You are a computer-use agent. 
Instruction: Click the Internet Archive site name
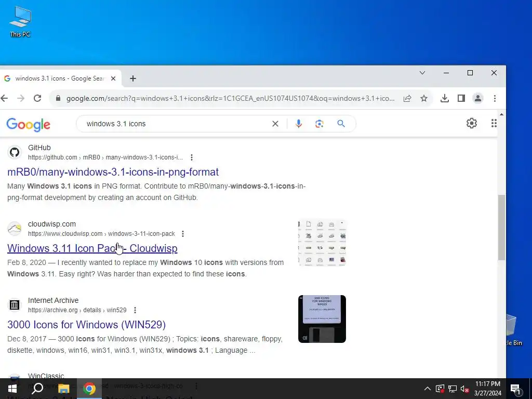[x=54, y=300]
